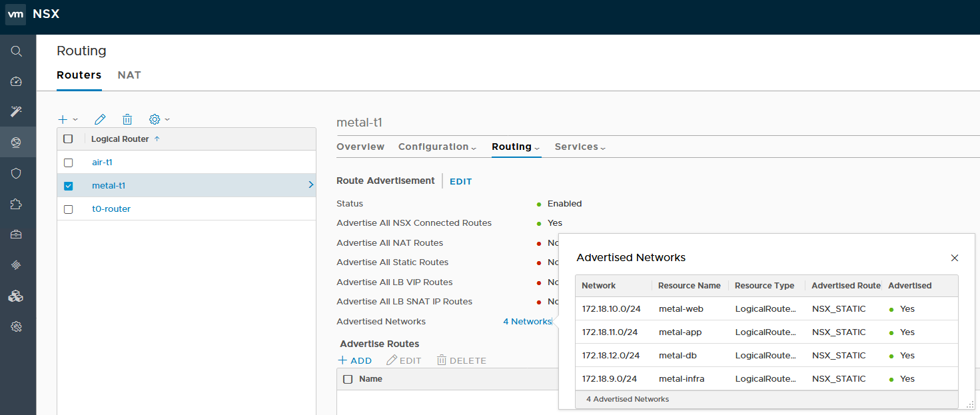980x415 pixels.
Task: Check the air-t1 router checkbox
Action: point(68,163)
